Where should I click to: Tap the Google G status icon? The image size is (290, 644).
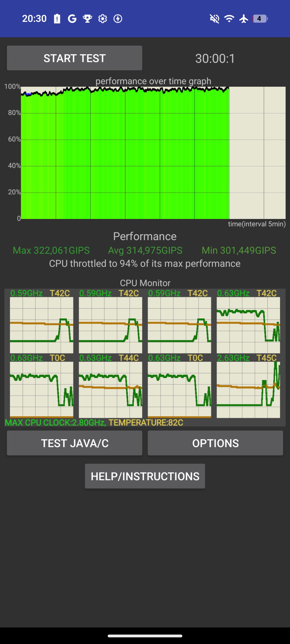pos(72,19)
